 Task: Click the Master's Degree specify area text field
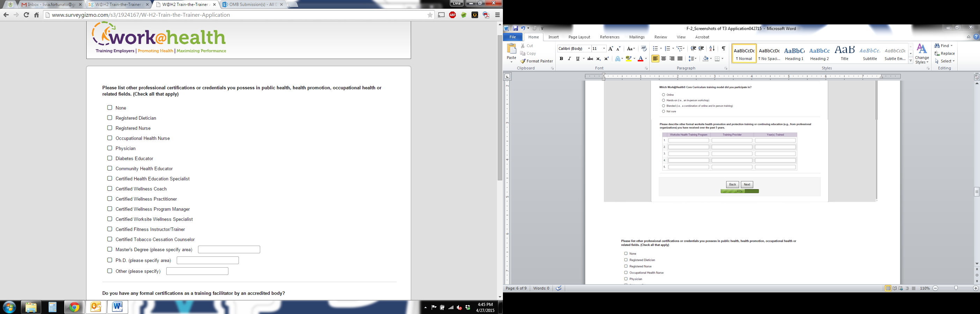tap(229, 249)
